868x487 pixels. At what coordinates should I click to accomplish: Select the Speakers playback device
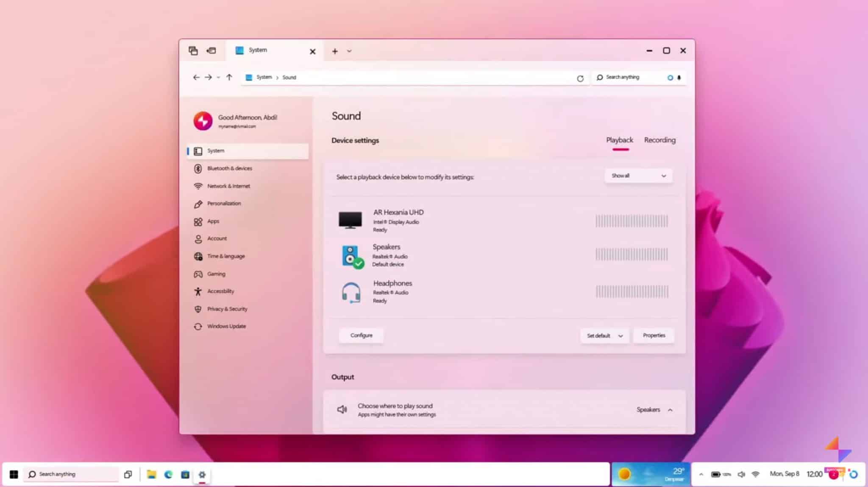[x=386, y=255]
